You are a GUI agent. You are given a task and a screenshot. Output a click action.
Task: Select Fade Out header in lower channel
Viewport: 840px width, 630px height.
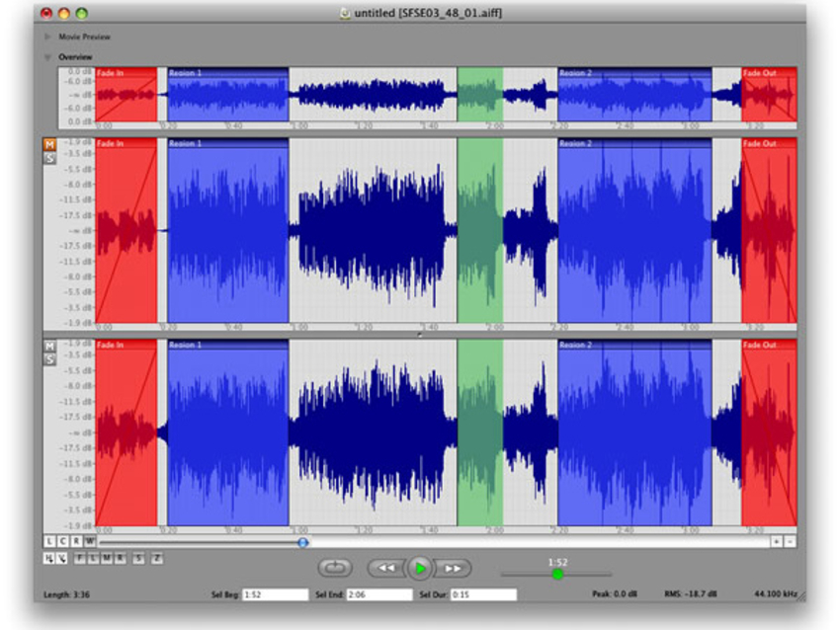pos(769,345)
